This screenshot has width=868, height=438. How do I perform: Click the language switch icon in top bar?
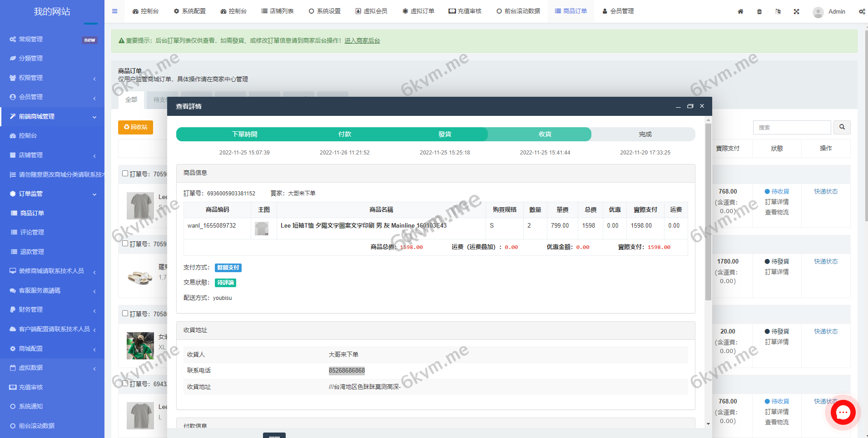tap(778, 11)
